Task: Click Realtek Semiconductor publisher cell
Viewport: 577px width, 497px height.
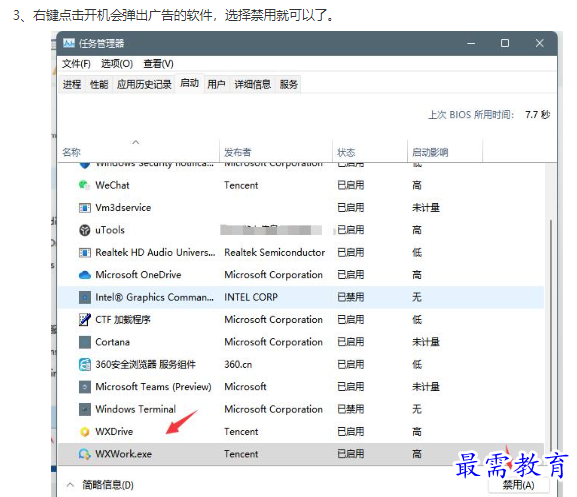Action: point(275,253)
